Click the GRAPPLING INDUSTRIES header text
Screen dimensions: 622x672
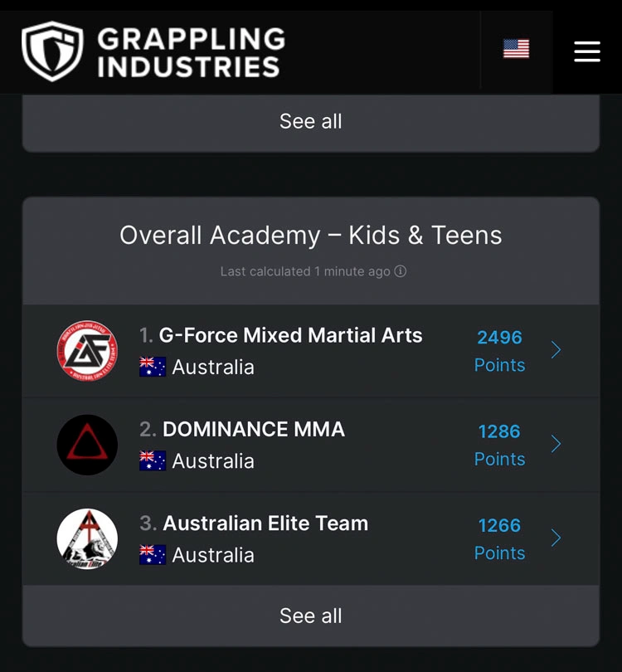point(191,51)
